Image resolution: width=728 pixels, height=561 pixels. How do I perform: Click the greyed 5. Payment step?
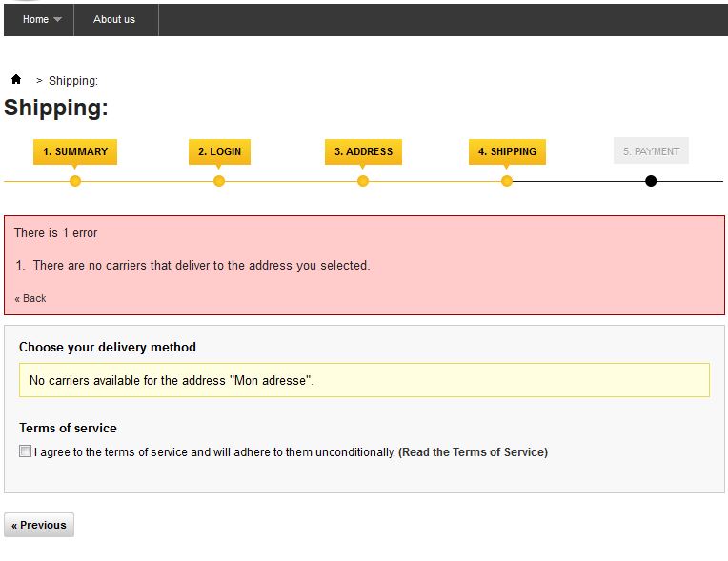[x=651, y=150]
